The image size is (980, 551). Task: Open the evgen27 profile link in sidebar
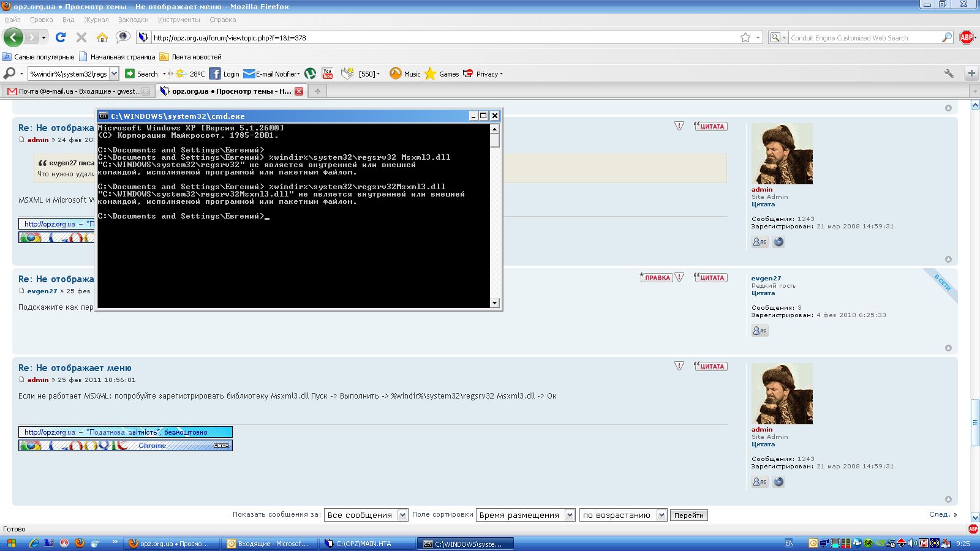tap(766, 278)
